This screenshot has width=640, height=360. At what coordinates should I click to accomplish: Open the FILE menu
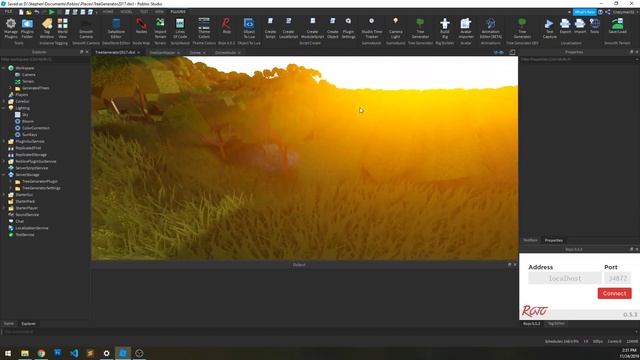click(8, 12)
